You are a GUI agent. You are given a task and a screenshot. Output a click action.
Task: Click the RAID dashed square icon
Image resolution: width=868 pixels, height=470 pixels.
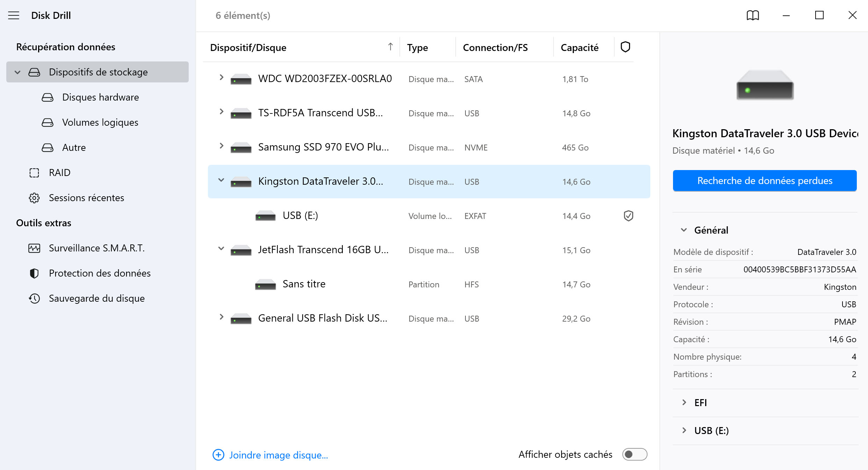coord(34,172)
